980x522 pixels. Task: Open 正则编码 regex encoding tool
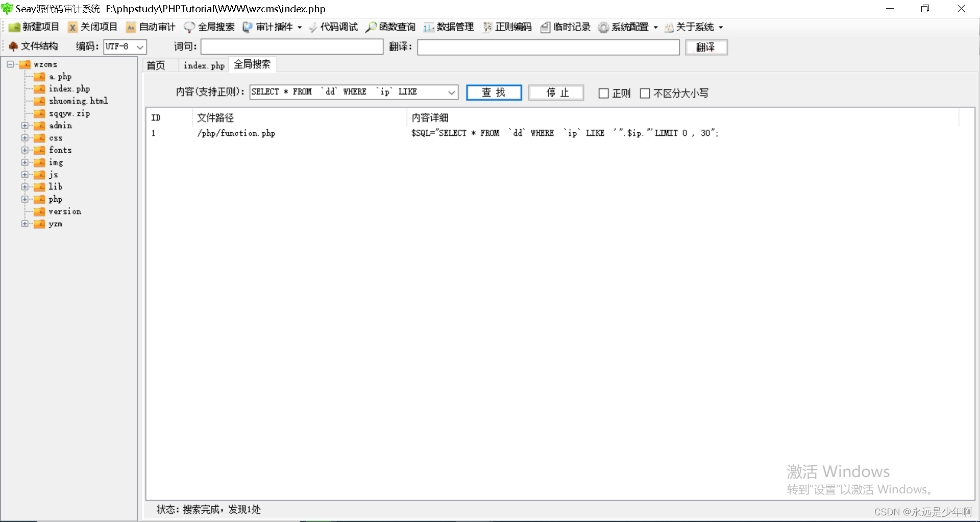(512, 27)
